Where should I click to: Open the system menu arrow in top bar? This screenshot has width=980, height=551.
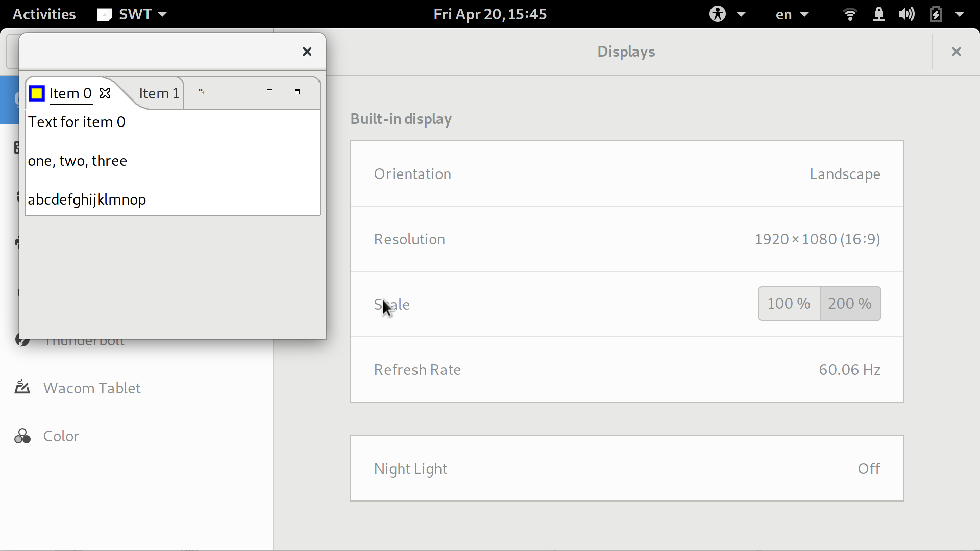[960, 14]
